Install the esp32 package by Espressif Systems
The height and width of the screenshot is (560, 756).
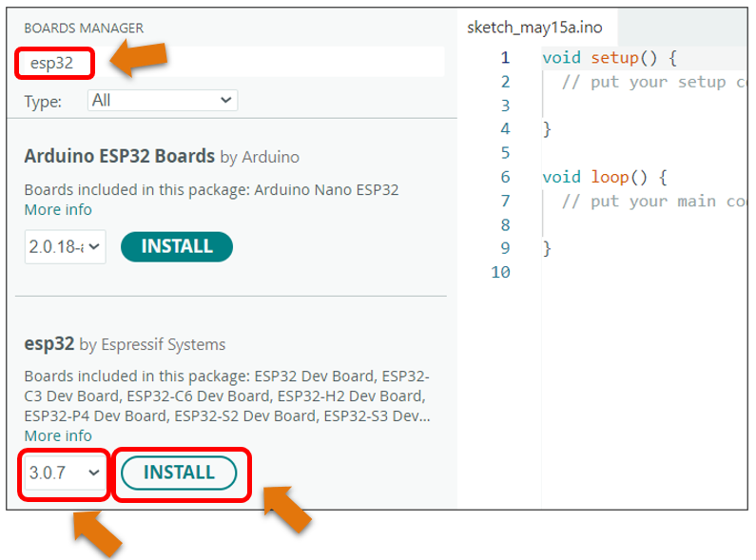[179, 473]
